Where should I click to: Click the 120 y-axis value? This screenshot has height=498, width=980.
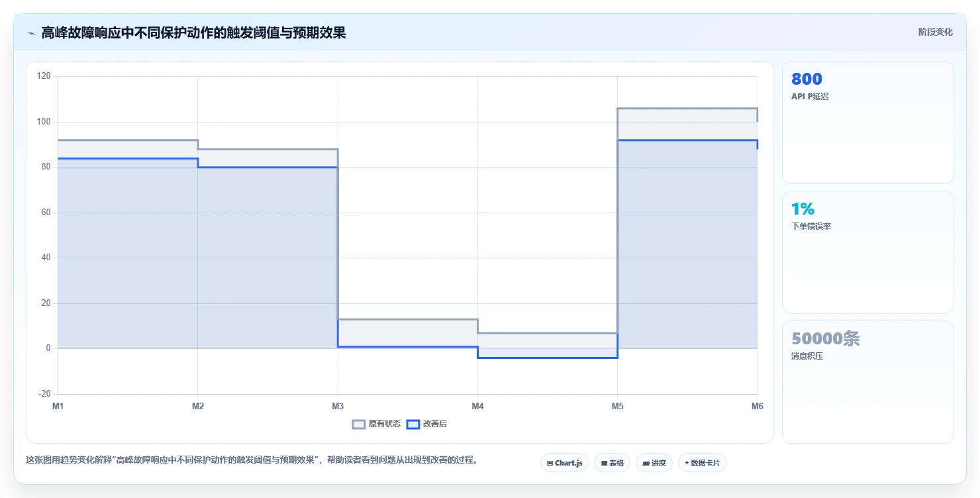(44, 76)
